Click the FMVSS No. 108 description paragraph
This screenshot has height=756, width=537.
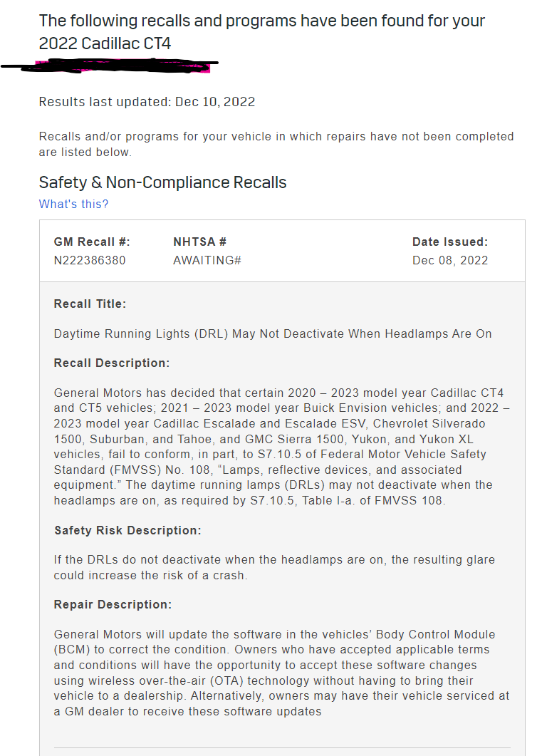pos(281,446)
